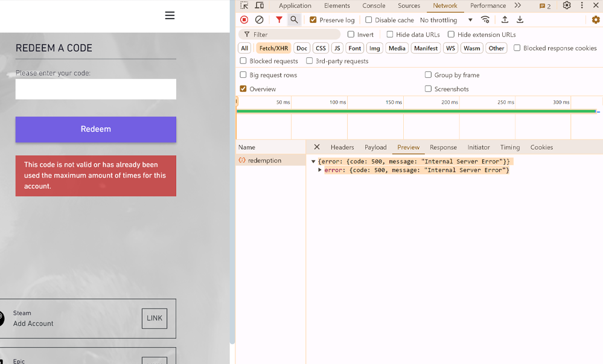The height and width of the screenshot is (364, 603).
Task: Filter requests by Wasm
Action: coord(472,48)
